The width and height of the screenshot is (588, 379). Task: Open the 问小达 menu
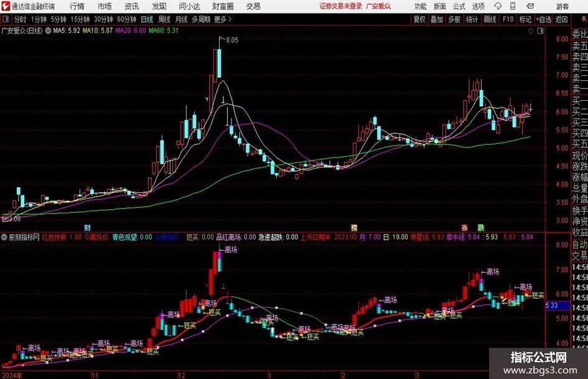(189, 6)
